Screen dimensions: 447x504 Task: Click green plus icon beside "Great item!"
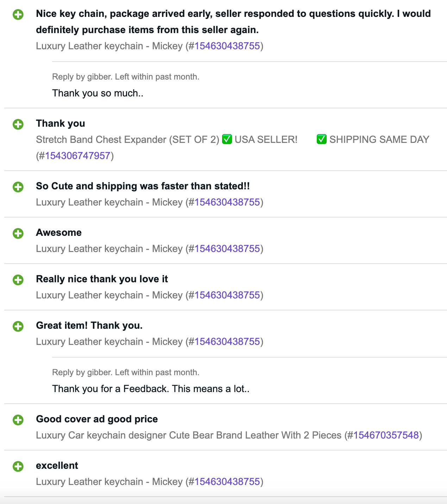pyautogui.click(x=18, y=327)
